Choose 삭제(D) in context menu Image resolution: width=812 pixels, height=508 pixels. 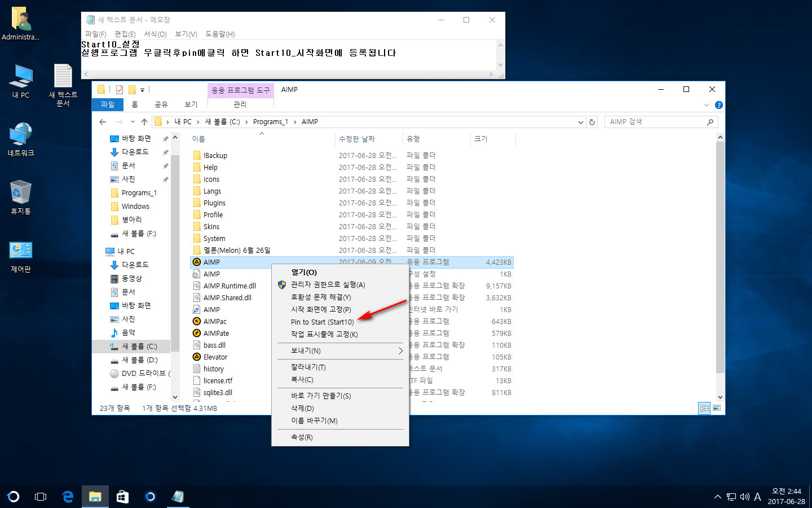[341, 409]
